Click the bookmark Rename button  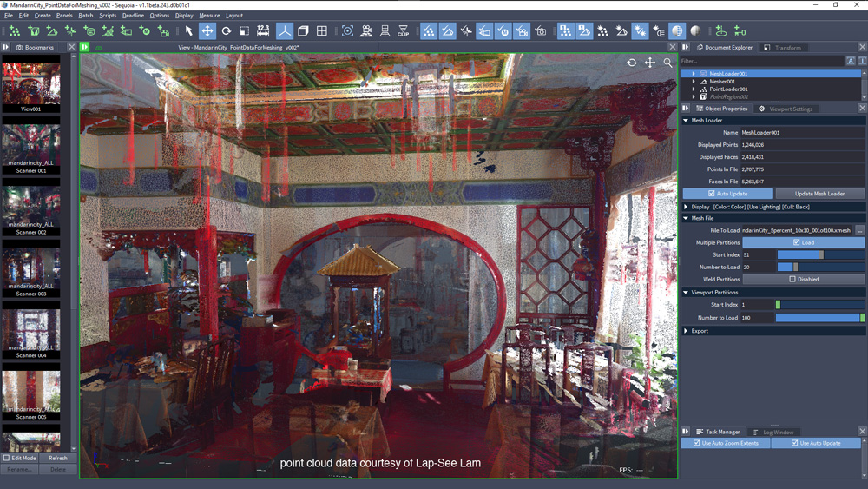pos(20,469)
